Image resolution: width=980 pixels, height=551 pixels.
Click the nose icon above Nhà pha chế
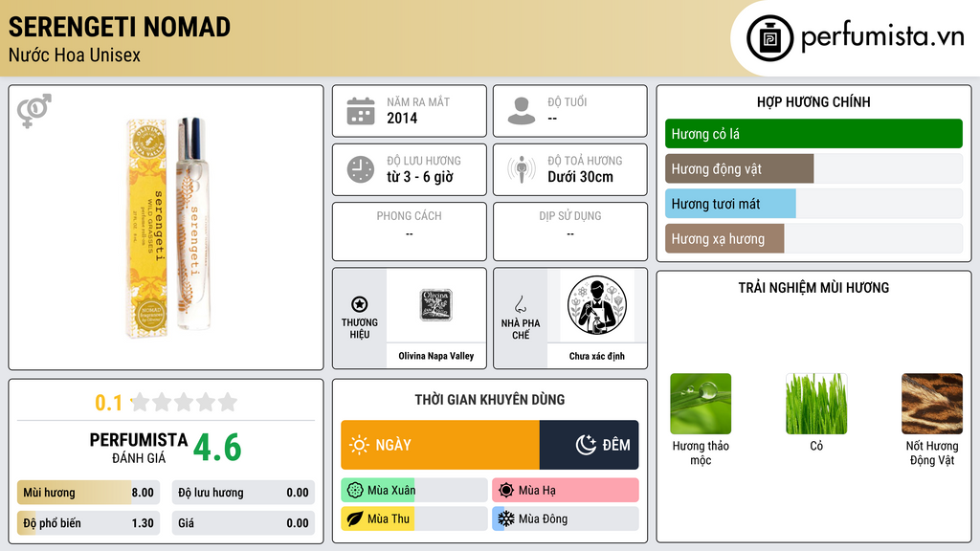[520, 304]
